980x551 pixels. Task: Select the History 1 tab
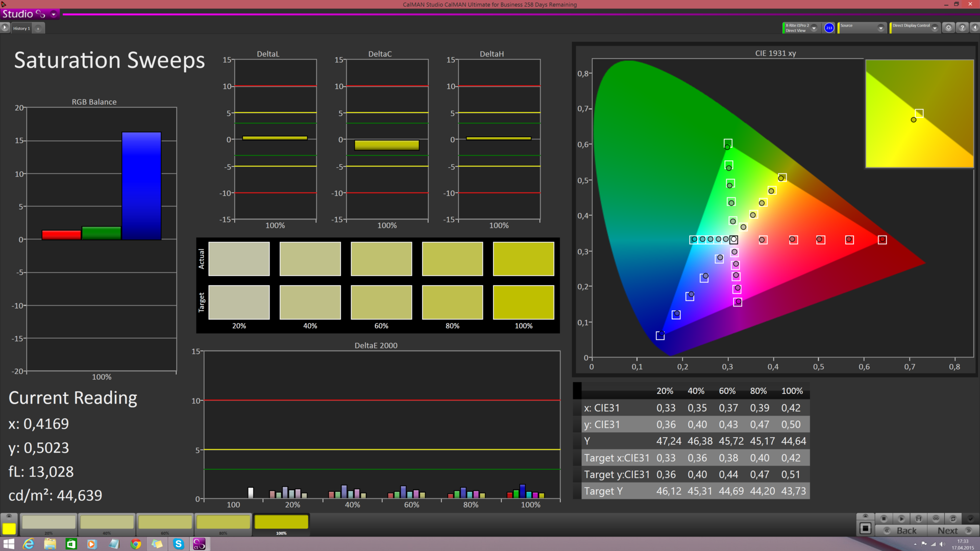[x=21, y=29]
